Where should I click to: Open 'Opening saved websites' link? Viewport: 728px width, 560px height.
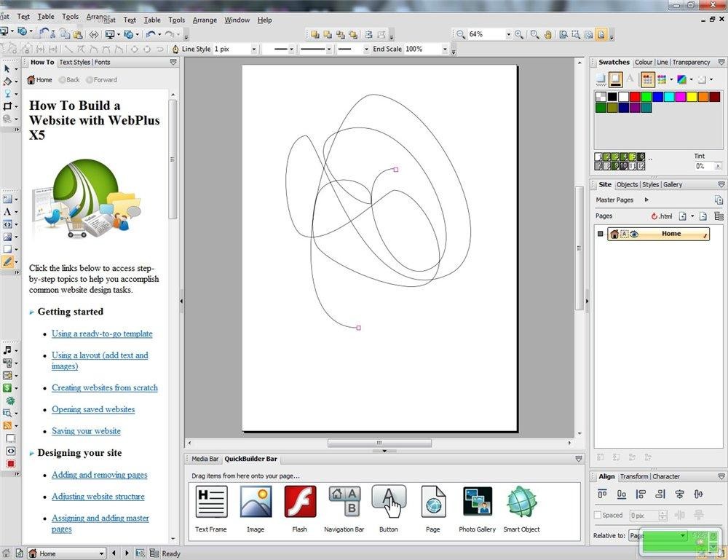pyautogui.click(x=93, y=409)
